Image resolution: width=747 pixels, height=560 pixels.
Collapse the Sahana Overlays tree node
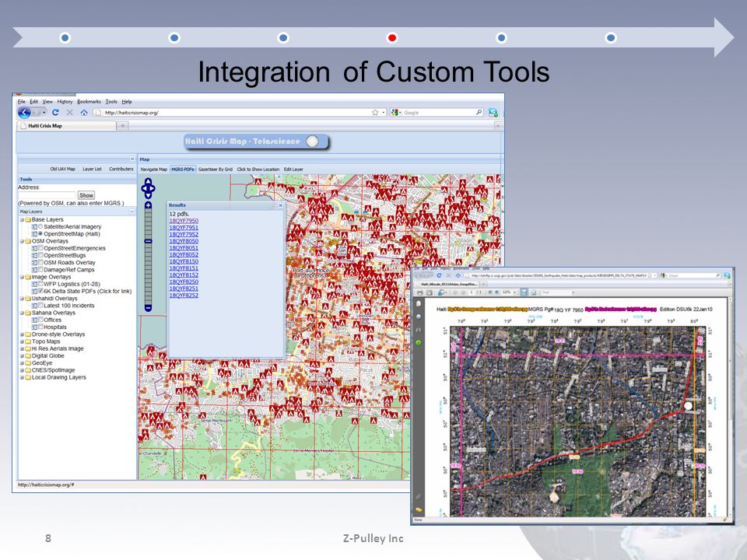tap(22, 313)
